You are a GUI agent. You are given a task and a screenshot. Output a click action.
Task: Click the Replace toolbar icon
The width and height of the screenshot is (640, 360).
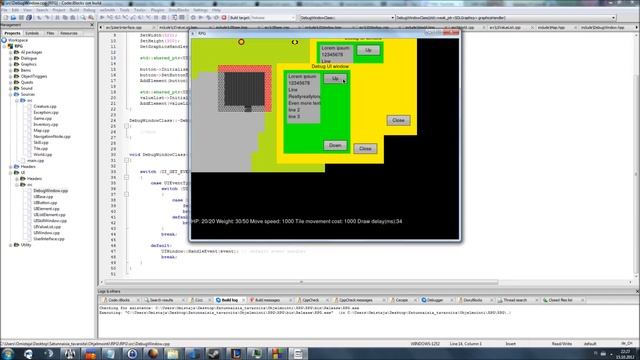pos(91,18)
